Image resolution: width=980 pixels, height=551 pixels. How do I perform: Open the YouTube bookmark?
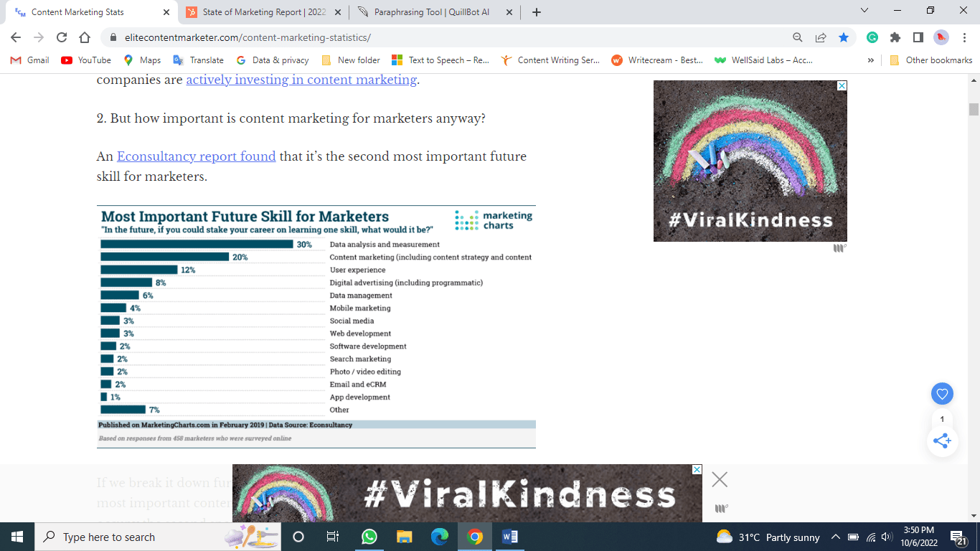coord(86,60)
